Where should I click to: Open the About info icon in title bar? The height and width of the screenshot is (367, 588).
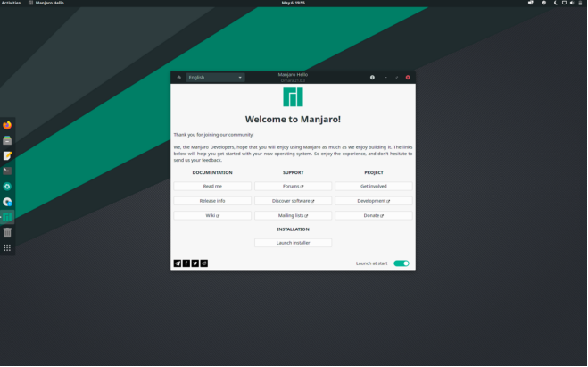372,78
